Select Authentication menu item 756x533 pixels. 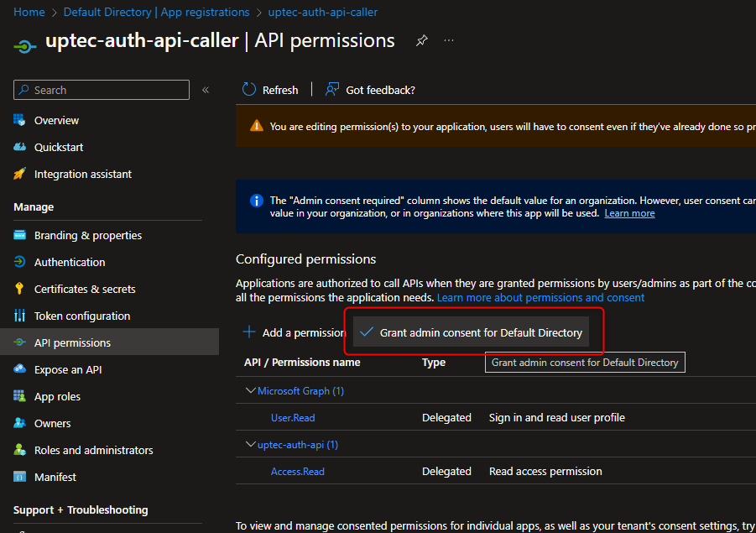tap(69, 262)
